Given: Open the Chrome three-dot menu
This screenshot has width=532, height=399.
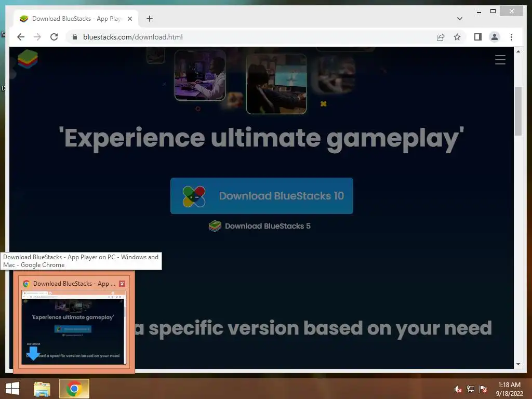Looking at the screenshot, I should click(x=511, y=37).
